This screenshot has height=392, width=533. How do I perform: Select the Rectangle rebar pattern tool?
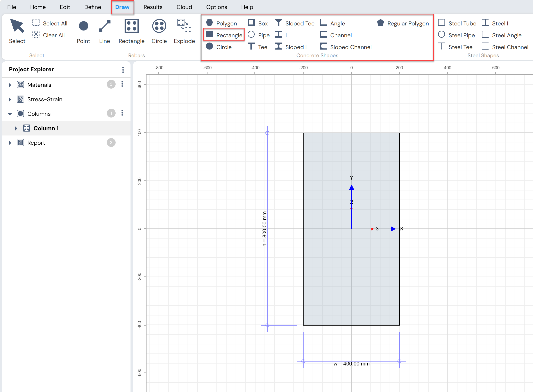click(131, 31)
